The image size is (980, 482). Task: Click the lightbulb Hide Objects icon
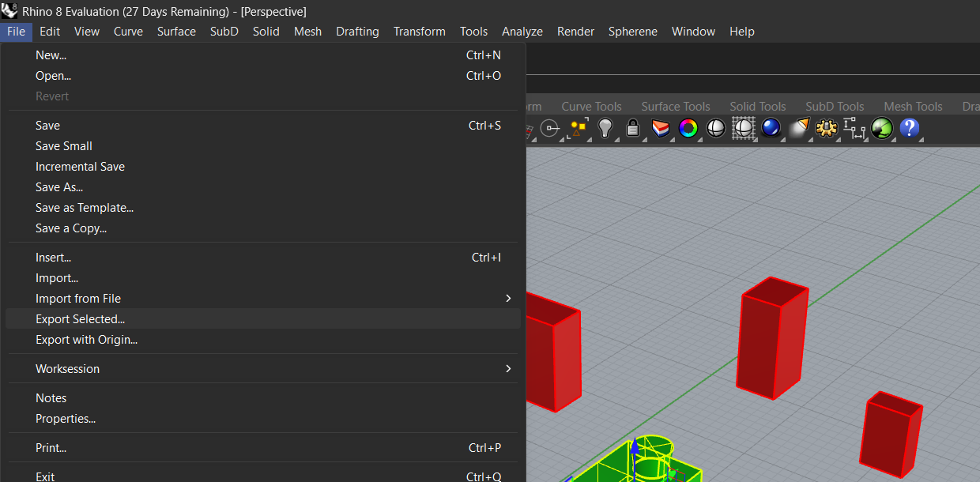point(605,128)
